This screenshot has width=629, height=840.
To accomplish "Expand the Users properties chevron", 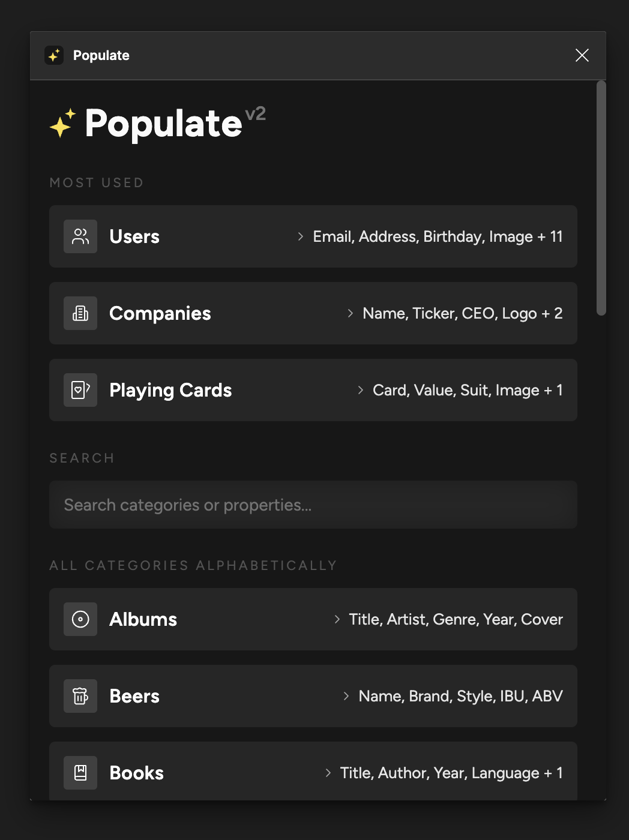I will [300, 236].
